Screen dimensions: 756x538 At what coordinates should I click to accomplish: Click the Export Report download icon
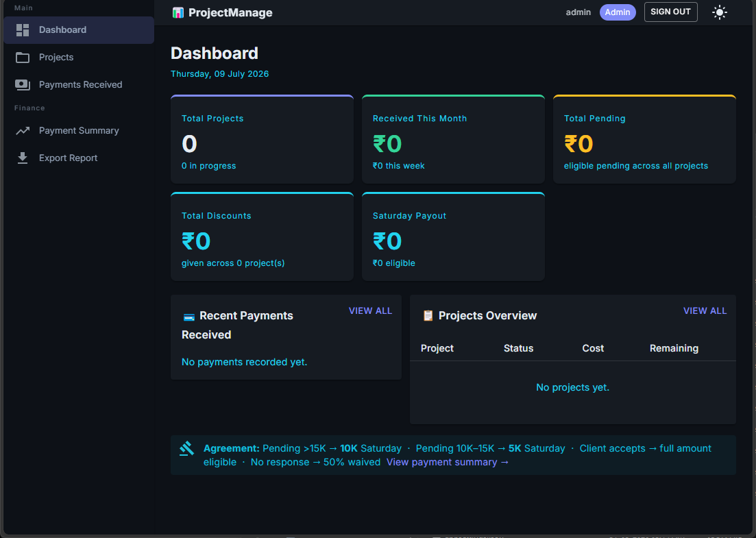(23, 158)
